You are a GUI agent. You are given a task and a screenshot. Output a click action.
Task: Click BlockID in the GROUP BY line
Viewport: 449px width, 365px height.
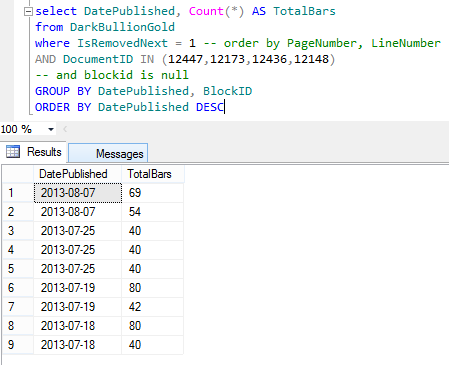pyautogui.click(x=227, y=91)
